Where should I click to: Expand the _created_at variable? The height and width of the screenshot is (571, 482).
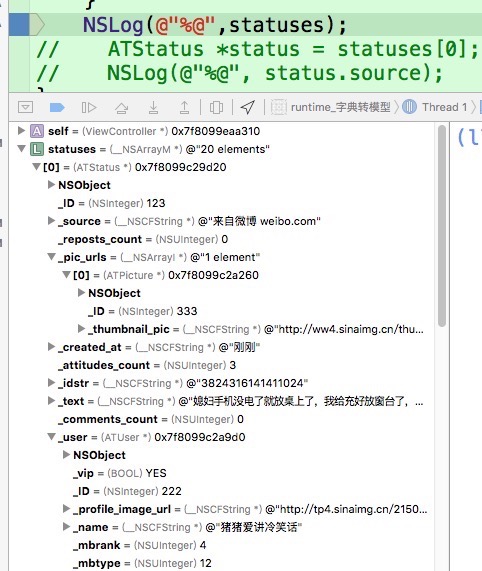(51, 347)
